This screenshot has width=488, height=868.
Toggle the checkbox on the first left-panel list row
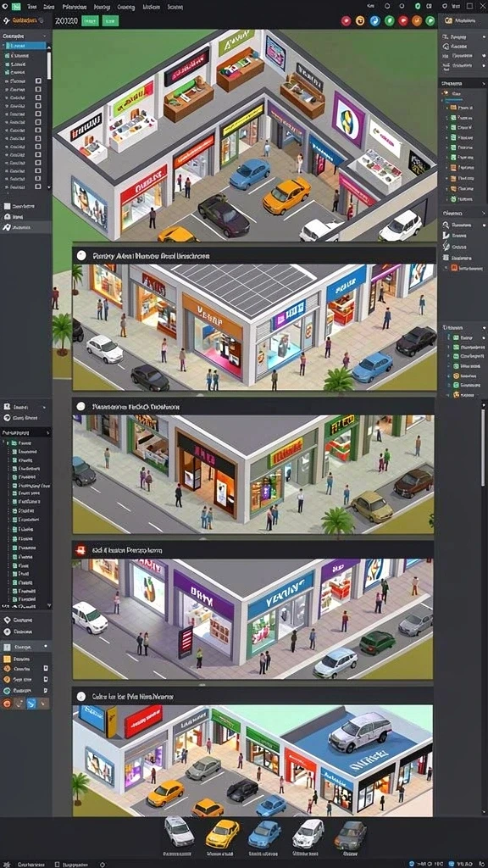[x=38, y=81]
